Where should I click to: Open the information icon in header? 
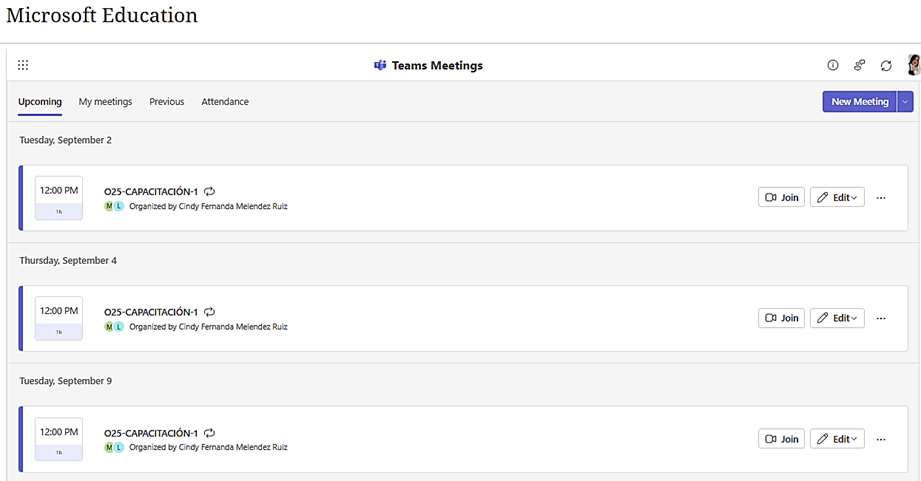833,65
